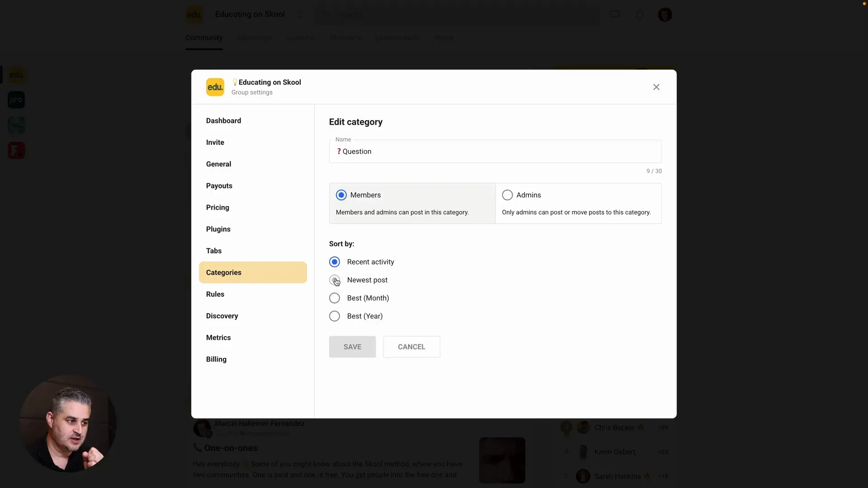Open the Members tab in background page
The image size is (868, 488).
[x=345, y=38]
